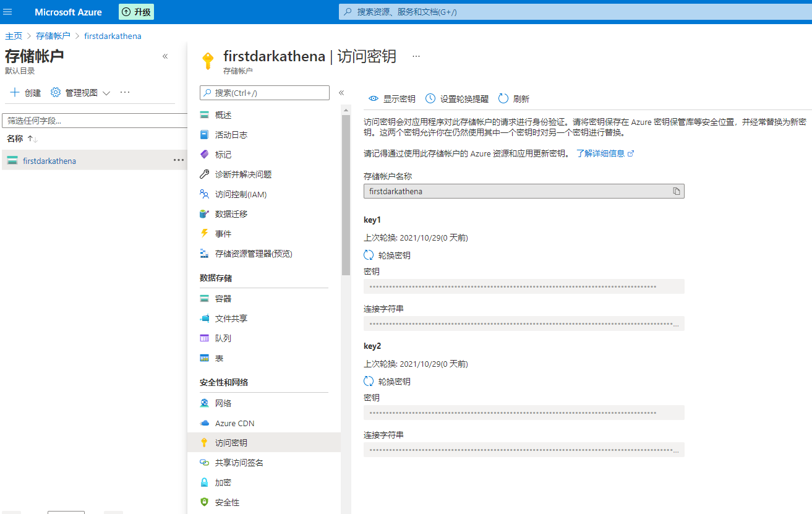
Task: Select firstdarkathena in the accounts list
Action: (x=49, y=161)
